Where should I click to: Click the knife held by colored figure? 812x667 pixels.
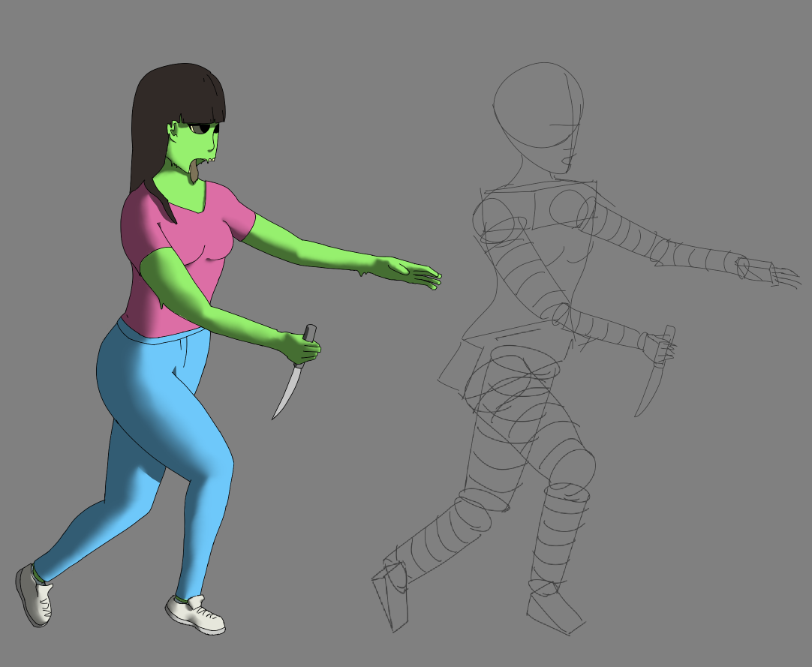pos(295,373)
